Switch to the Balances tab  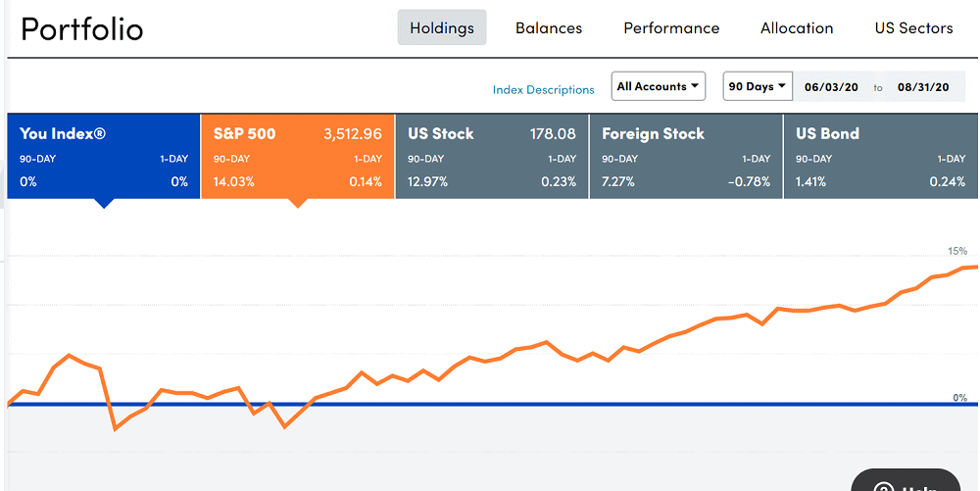[549, 28]
